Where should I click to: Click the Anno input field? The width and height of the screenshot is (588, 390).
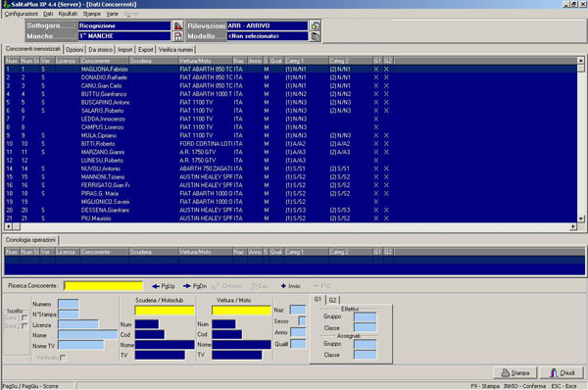click(298, 332)
